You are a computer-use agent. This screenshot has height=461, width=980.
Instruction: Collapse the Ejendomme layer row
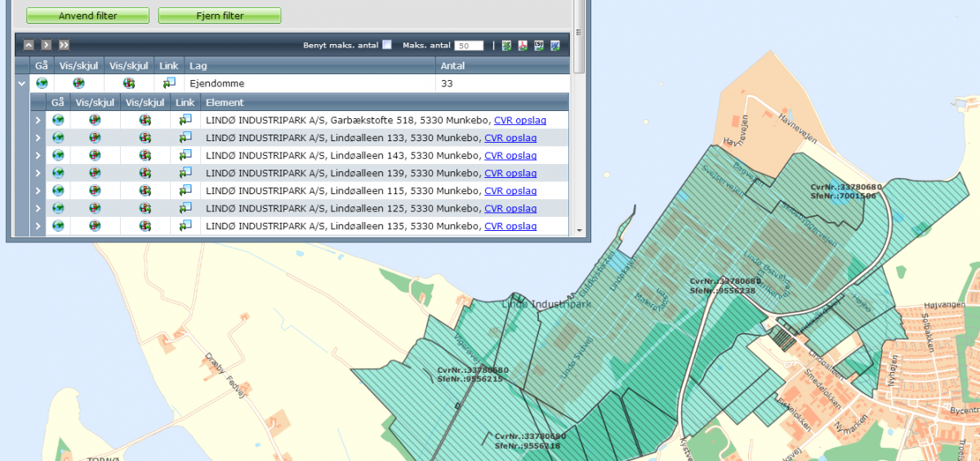(21, 83)
